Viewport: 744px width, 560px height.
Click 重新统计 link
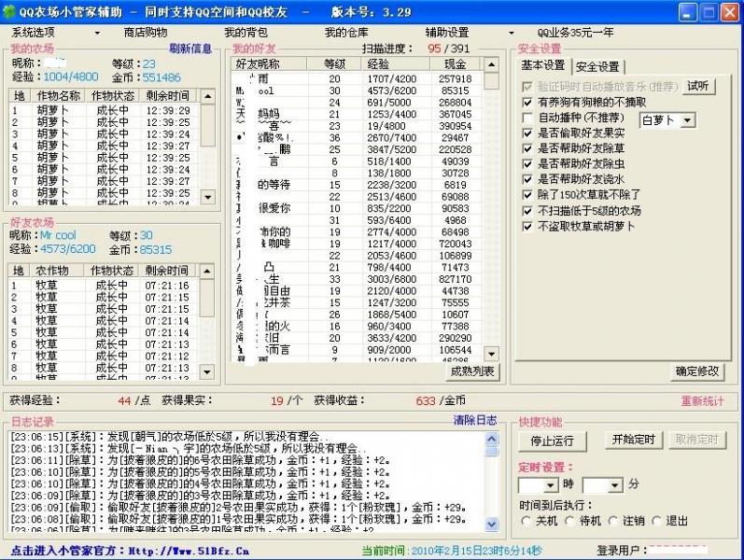[x=703, y=401]
